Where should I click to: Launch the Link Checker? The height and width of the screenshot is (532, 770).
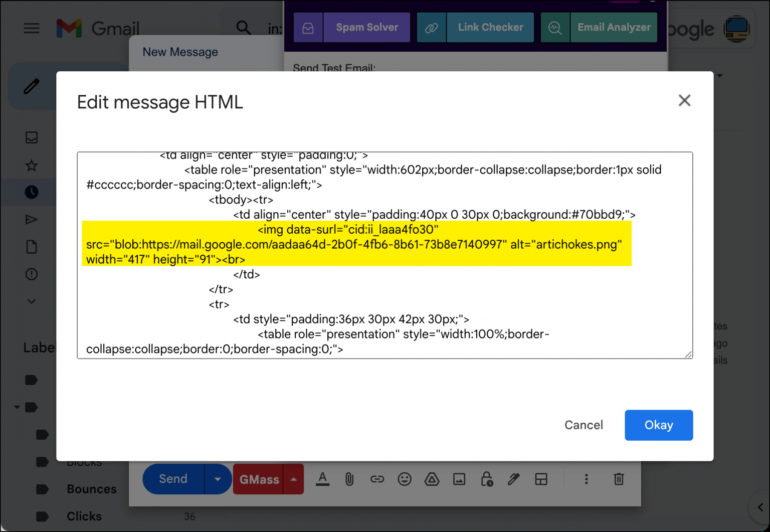coord(490,27)
